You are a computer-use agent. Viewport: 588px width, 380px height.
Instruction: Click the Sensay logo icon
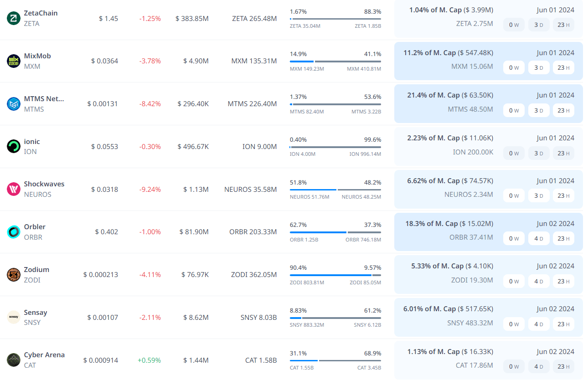14,317
